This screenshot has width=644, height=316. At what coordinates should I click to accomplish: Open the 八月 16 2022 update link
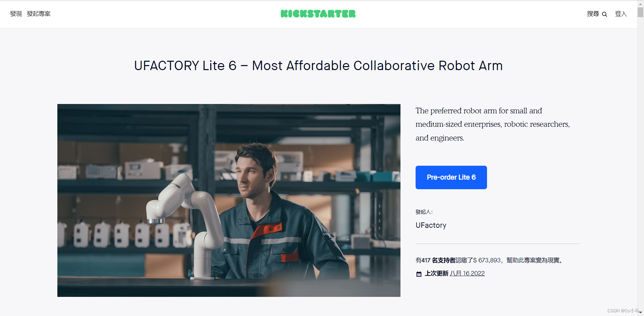click(x=467, y=273)
